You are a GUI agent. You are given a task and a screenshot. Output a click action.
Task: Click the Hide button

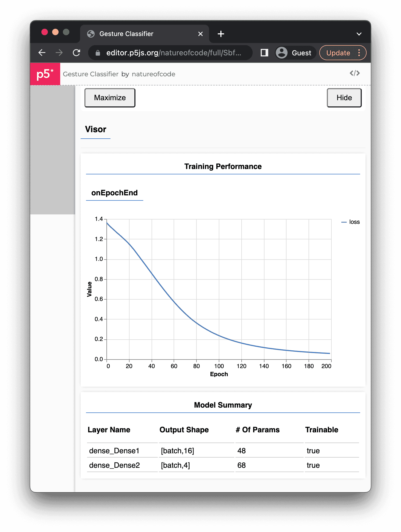pos(344,98)
